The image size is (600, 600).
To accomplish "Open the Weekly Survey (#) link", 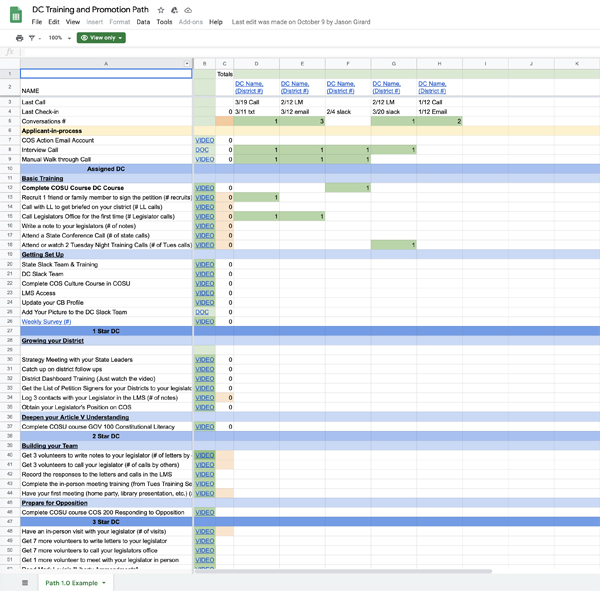I will coord(46,322).
